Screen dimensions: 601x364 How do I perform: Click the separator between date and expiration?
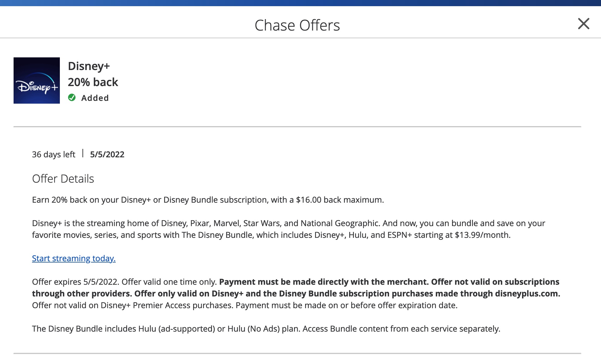[83, 153]
